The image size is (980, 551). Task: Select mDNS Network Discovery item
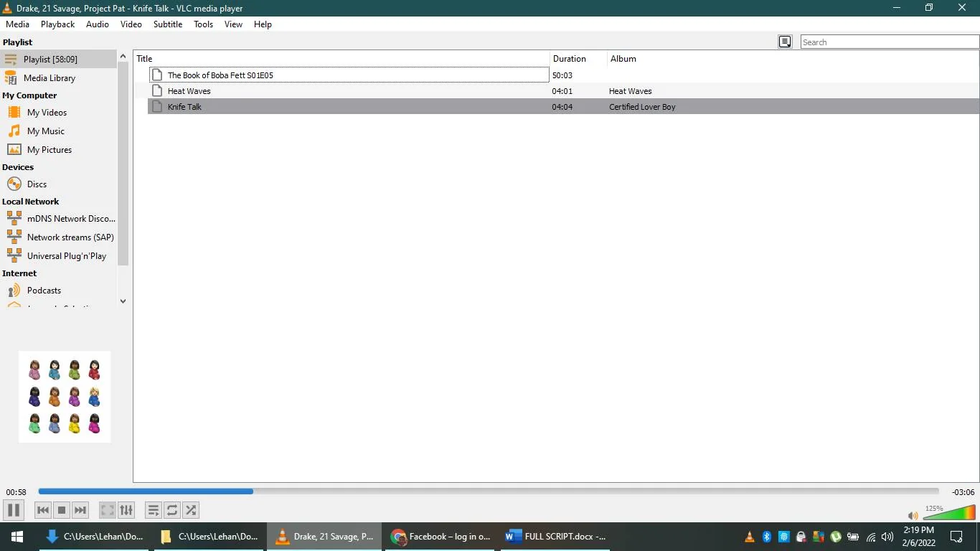(59, 218)
